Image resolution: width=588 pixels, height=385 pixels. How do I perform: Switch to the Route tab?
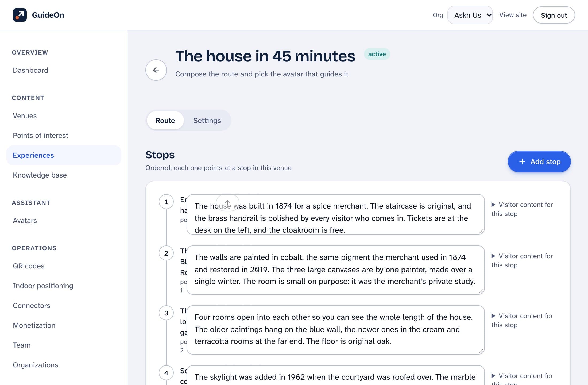click(x=165, y=121)
